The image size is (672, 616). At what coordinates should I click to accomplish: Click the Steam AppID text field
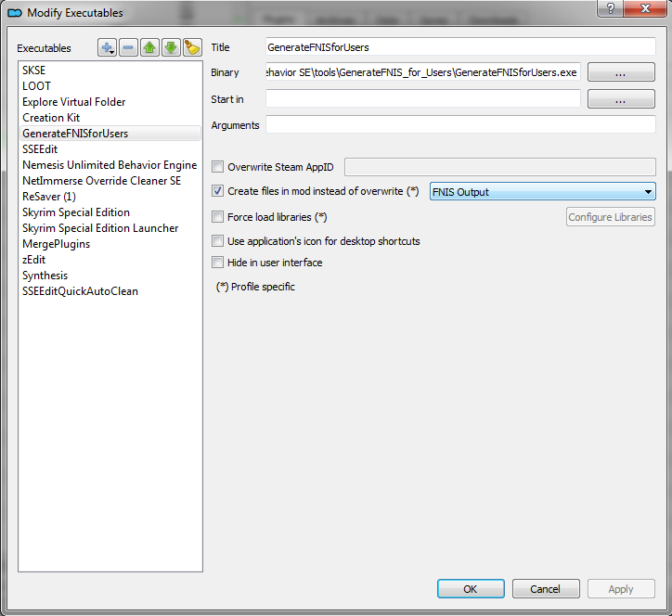(500, 167)
